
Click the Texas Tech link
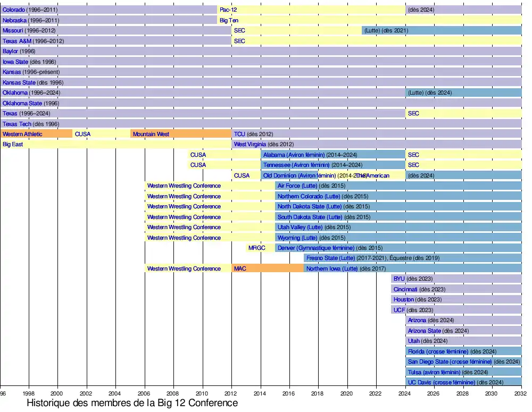tap(17, 124)
